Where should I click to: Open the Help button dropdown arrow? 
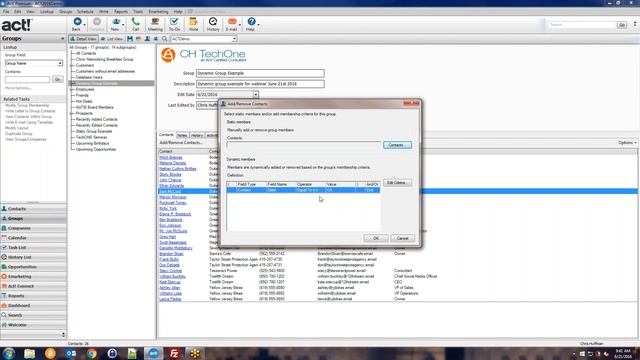point(258,24)
